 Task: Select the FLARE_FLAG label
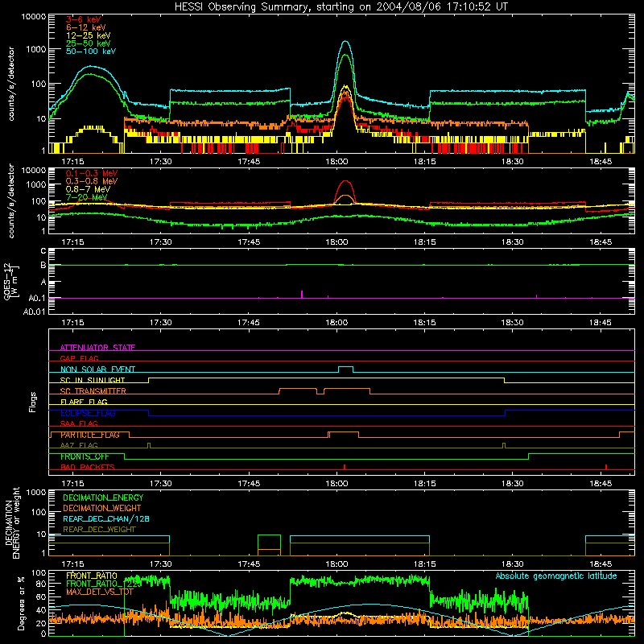point(84,402)
